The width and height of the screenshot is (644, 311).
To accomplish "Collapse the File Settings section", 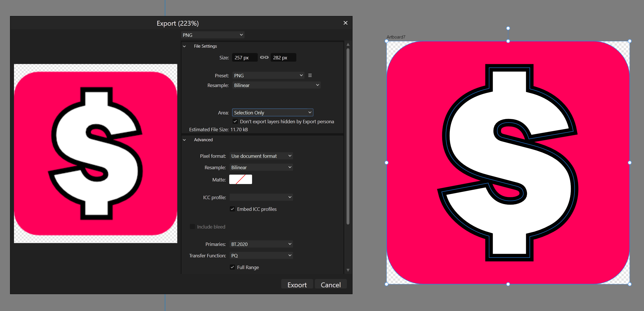I will (184, 46).
